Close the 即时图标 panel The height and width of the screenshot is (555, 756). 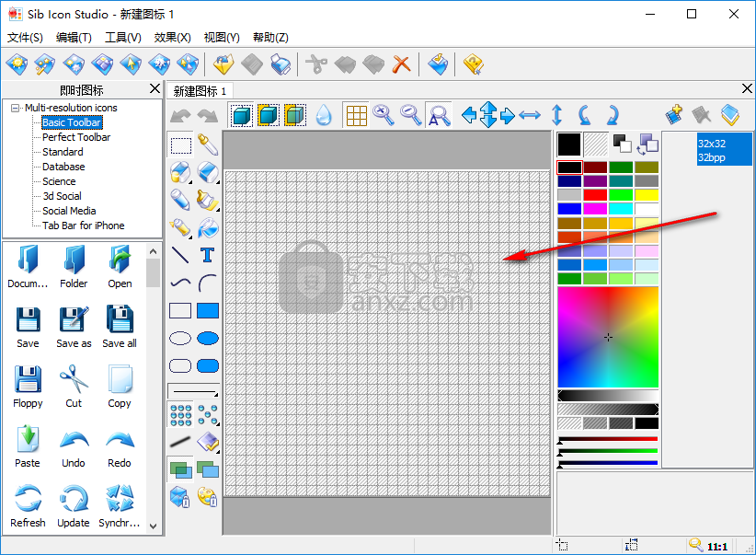pos(155,88)
